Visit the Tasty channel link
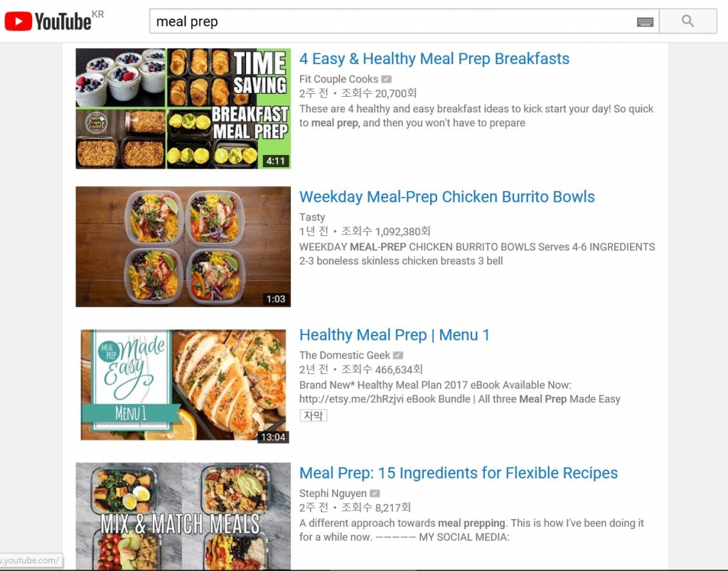 pyautogui.click(x=312, y=218)
